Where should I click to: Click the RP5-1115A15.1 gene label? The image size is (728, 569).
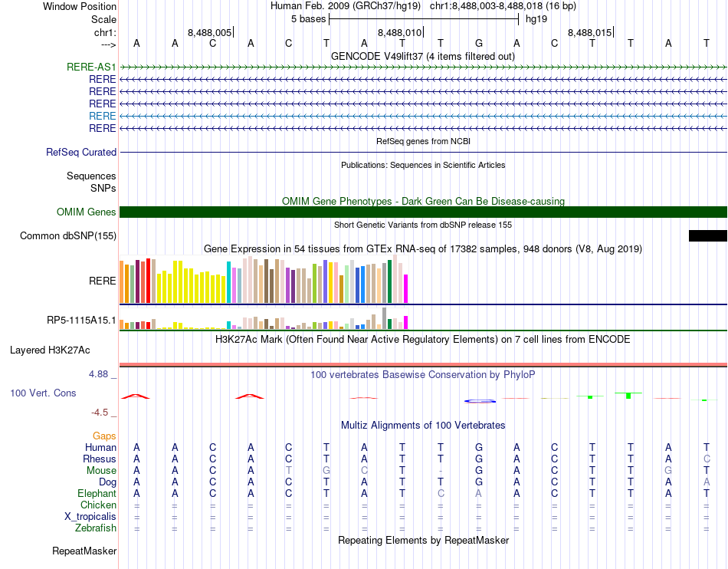pos(81,320)
